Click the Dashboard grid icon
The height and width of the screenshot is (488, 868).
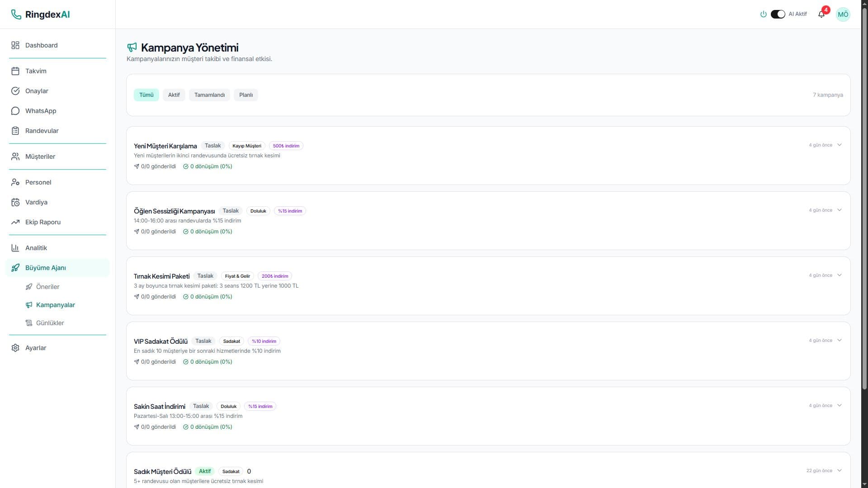(15, 45)
